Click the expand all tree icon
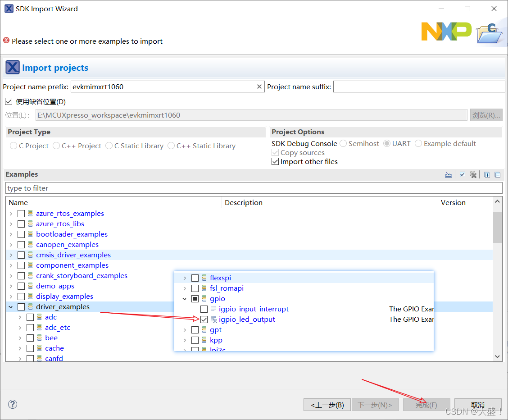This screenshot has width=508, height=420. pos(487,175)
